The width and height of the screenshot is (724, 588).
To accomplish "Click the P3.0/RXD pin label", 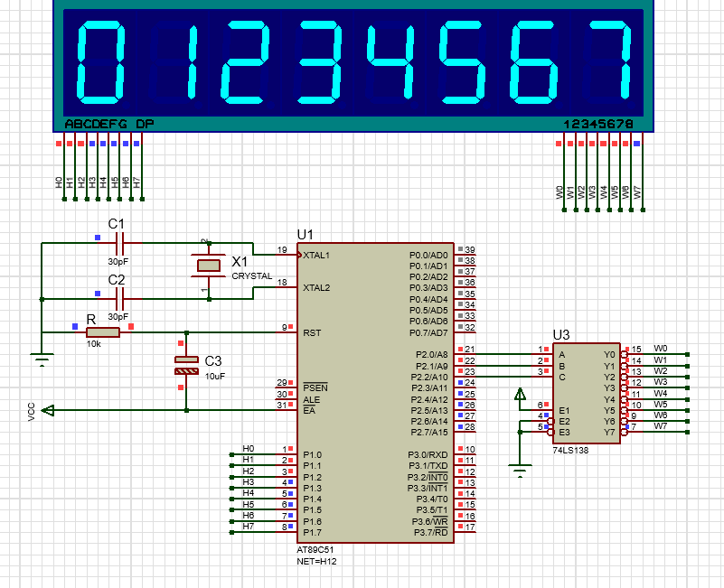I will (x=428, y=455).
